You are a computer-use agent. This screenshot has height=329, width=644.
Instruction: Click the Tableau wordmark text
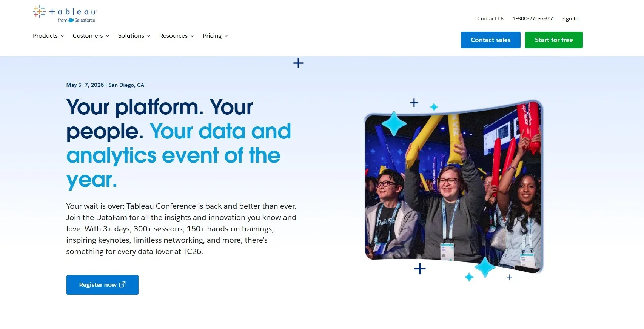[x=73, y=12]
